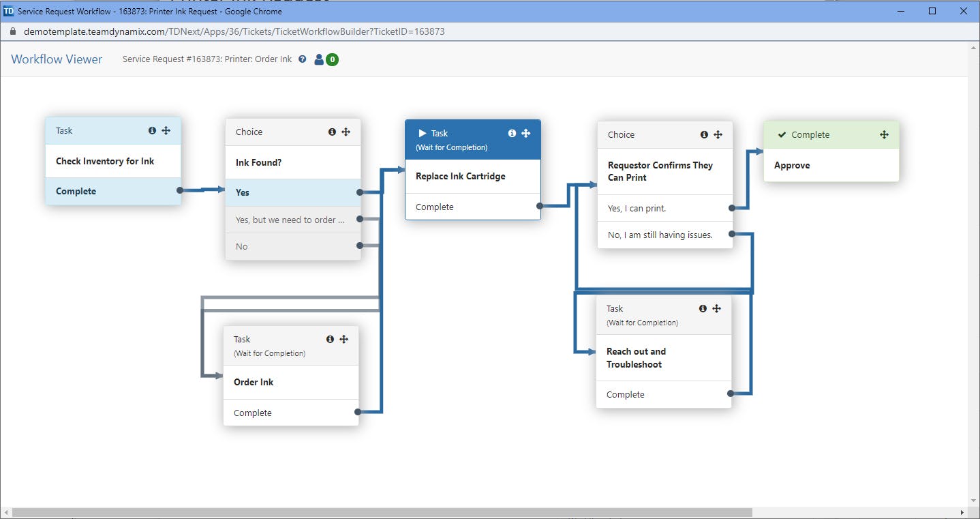Click Workflow Viewer heading link

[57, 59]
